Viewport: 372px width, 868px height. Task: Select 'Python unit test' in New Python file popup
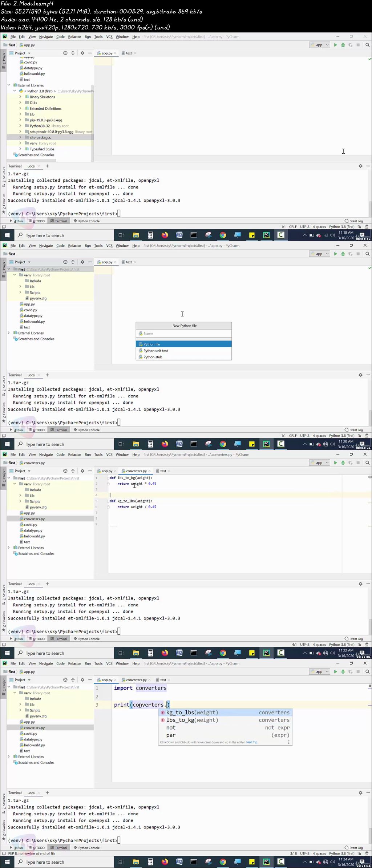coord(184,351)
